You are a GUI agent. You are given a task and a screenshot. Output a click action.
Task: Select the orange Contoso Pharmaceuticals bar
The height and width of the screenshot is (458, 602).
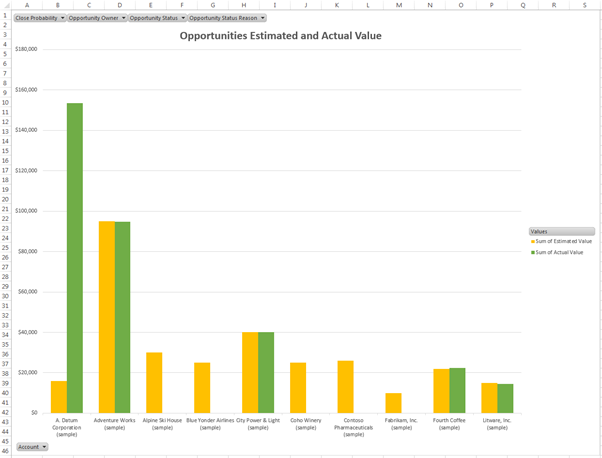(x=345, y=387)
